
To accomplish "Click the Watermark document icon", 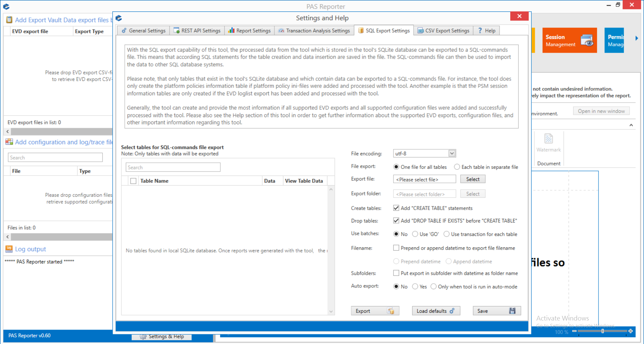I will point(548,138).
